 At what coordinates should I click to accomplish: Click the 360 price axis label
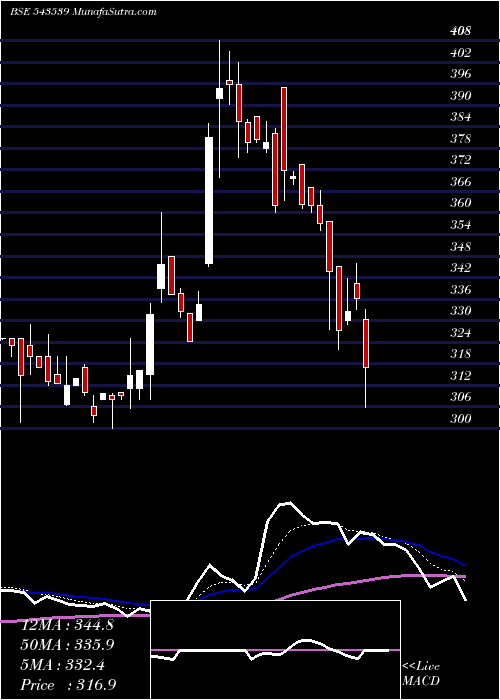pyautogui.click(x=461, y=203)
